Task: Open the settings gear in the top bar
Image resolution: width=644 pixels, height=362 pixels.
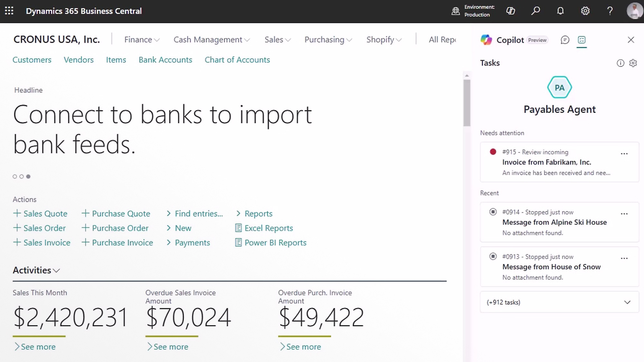Action: [585, 11]
